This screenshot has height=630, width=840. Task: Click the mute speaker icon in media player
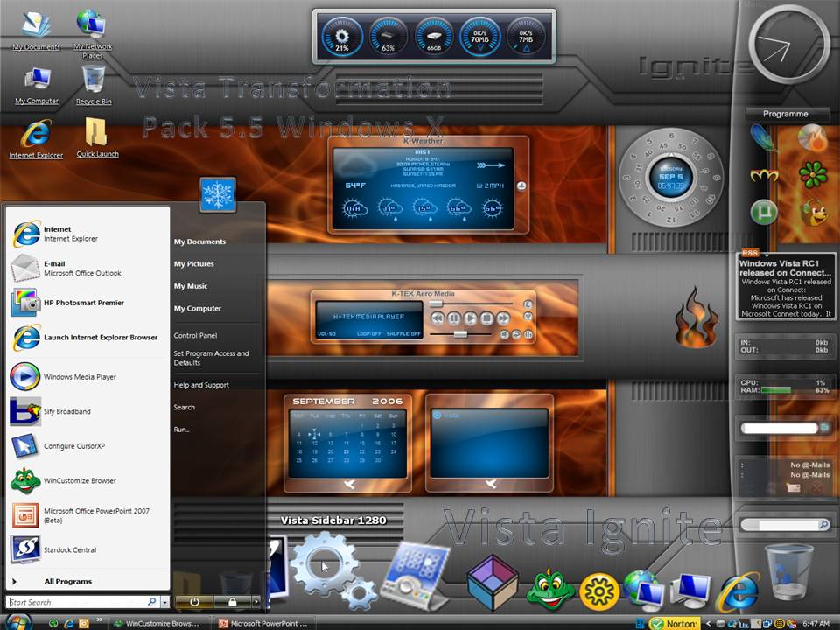[x=504, y=335]
